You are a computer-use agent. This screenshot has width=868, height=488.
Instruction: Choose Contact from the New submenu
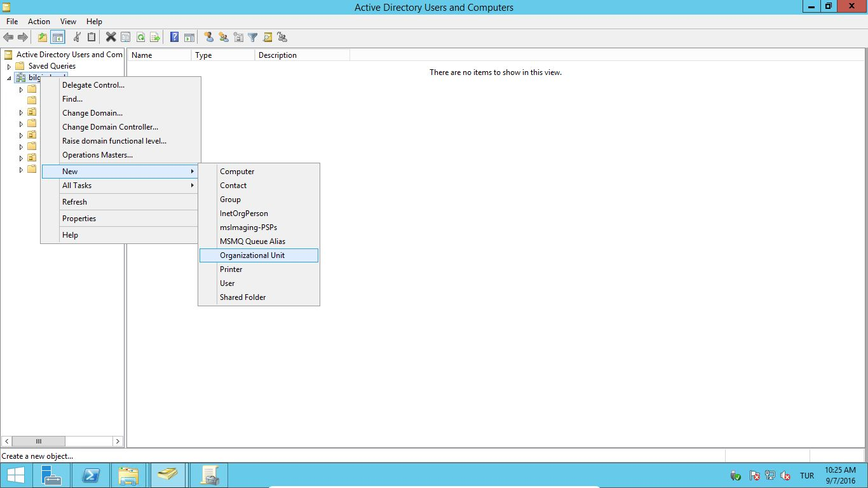click(259, 186)
